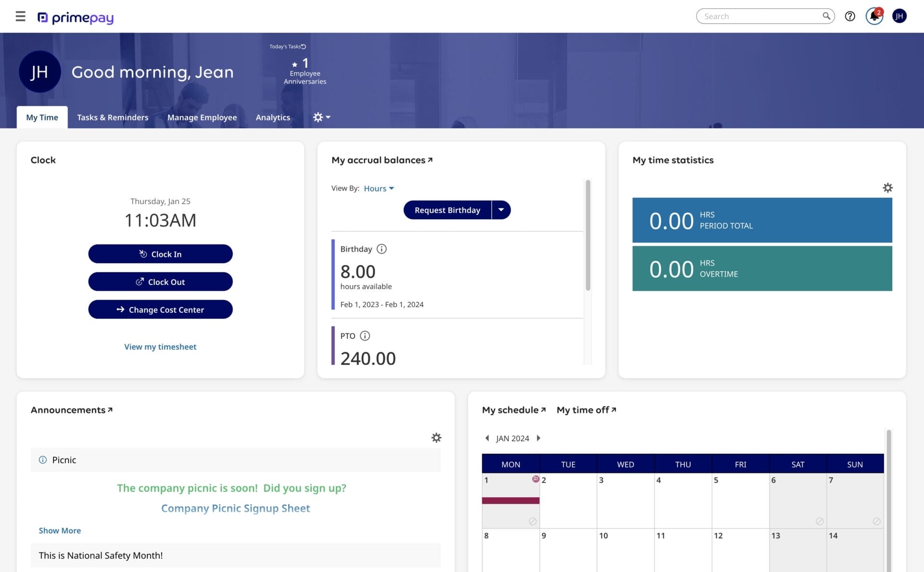The width and height of the screenshot is (924, 572).
Task: Open View my timesheet link
Action: click(160, 346)
